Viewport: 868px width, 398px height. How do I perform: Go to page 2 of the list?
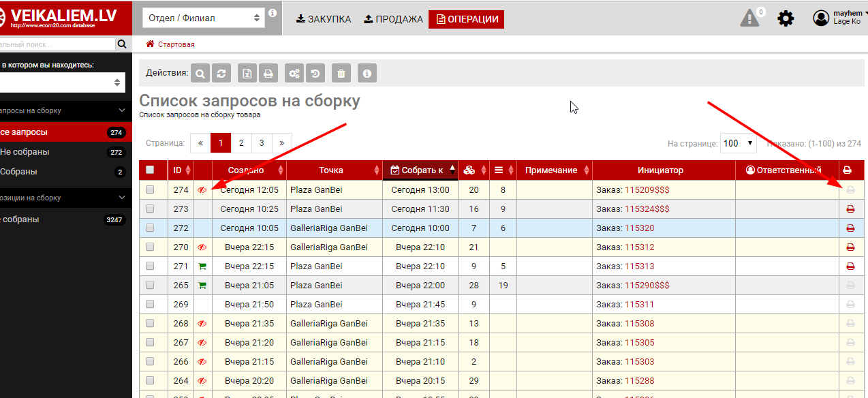[241, 143]
